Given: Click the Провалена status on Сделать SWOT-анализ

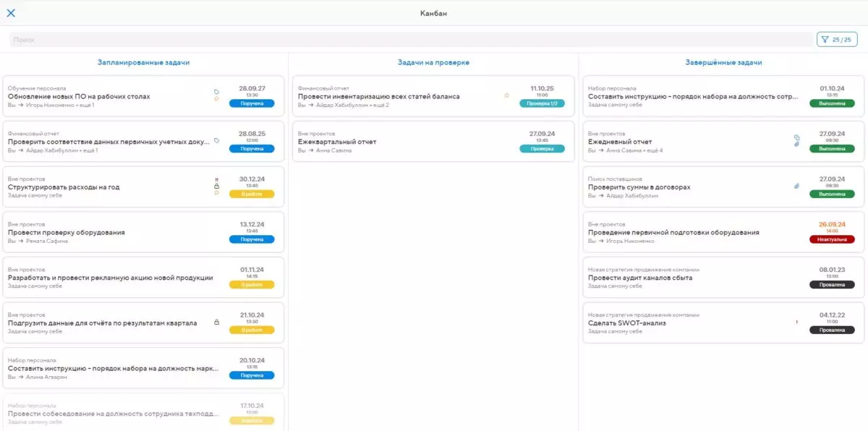Looking at the screenshot, I should (832, 330).
